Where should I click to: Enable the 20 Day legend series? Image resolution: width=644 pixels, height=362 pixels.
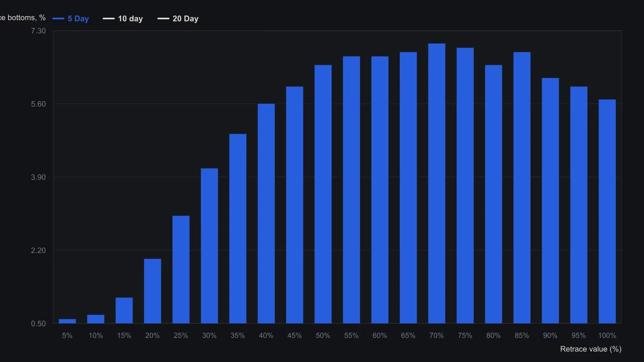click(178, 19)
